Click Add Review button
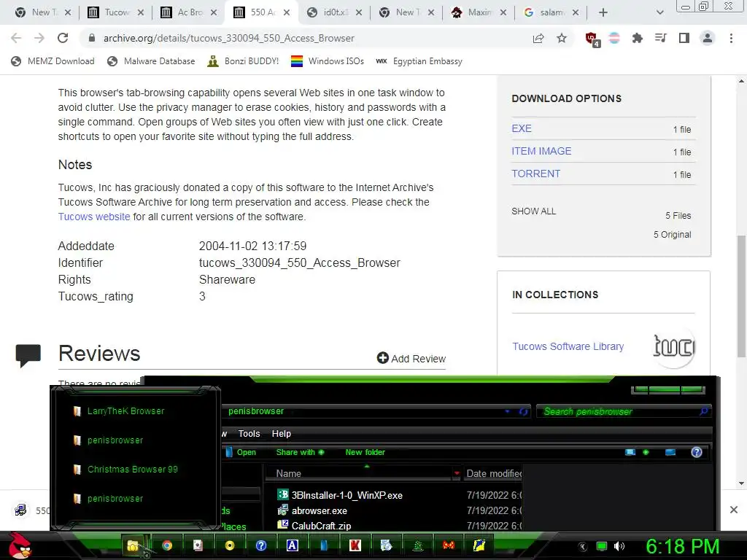This screenshot has width=747, height=560. coord(411,358)
